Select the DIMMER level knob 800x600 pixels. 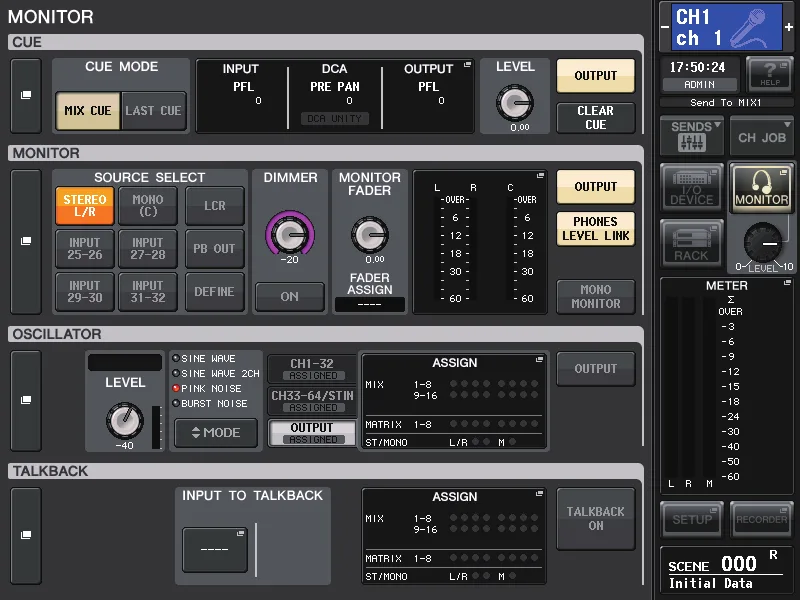(x=289, y=234)
